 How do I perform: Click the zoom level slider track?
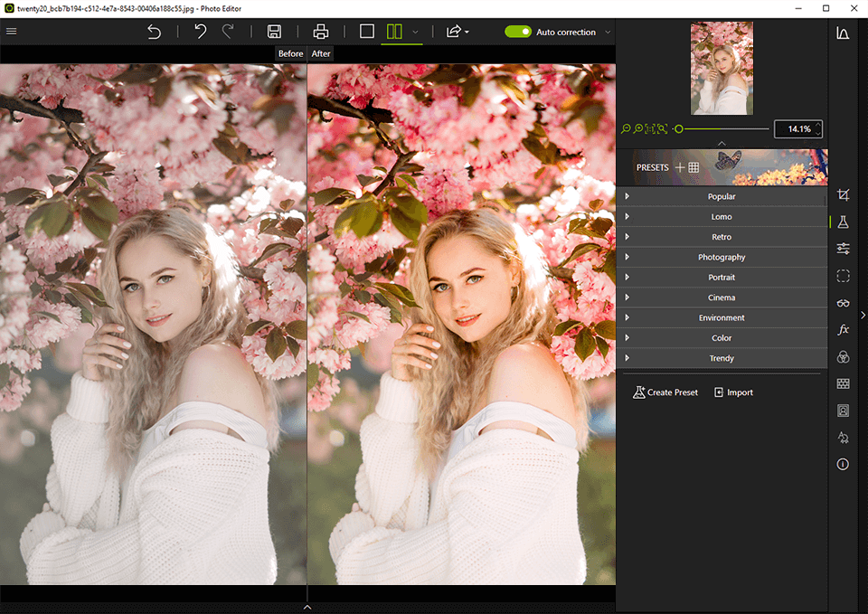[x=723, y=129]
